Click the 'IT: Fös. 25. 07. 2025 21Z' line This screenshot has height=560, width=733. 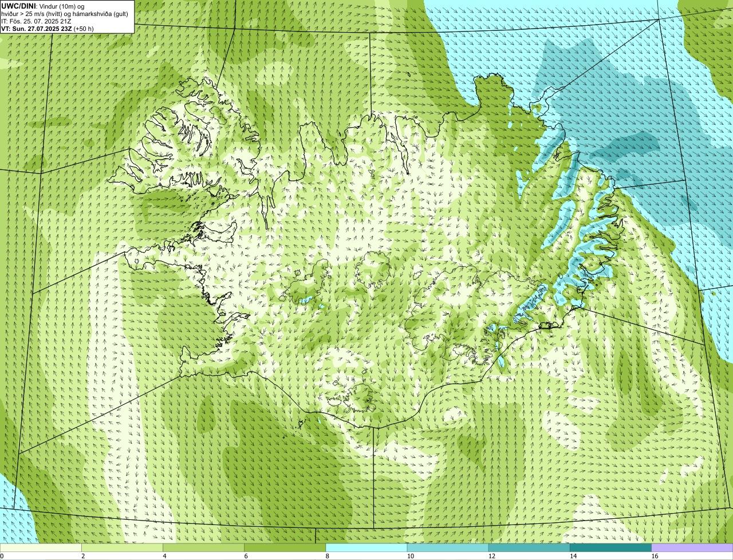point(36,21)
